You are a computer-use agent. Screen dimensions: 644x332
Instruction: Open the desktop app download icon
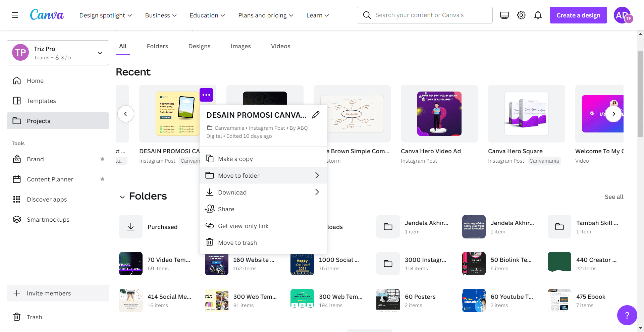coord(504,15)
